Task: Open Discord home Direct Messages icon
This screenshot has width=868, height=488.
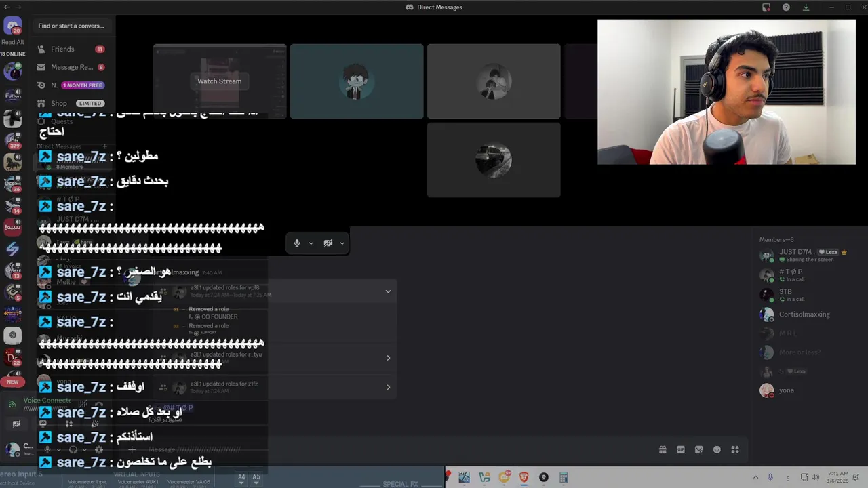Action: click(x=12, y=26)
